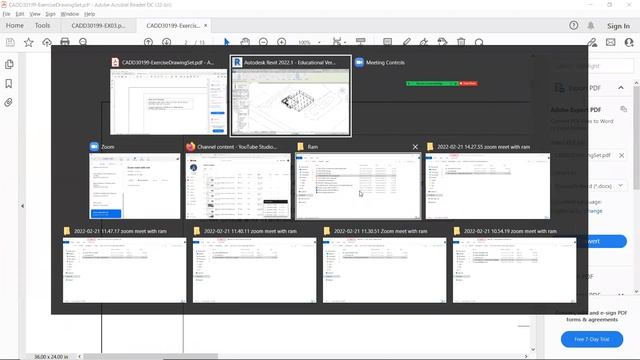Viewport: 640px width, 360px height.
Task: Switch to the CADD30199-ExerciseDrawingSet.pdf window thumbnail
Action: point(169,96)
